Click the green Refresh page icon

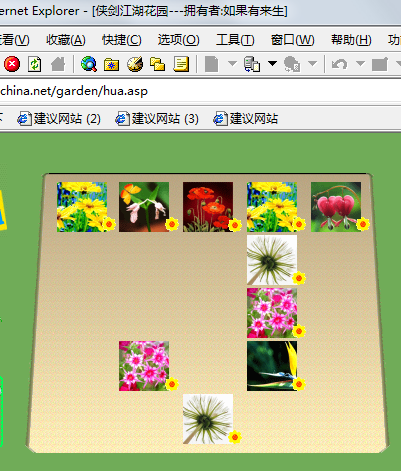pos(35,64)
